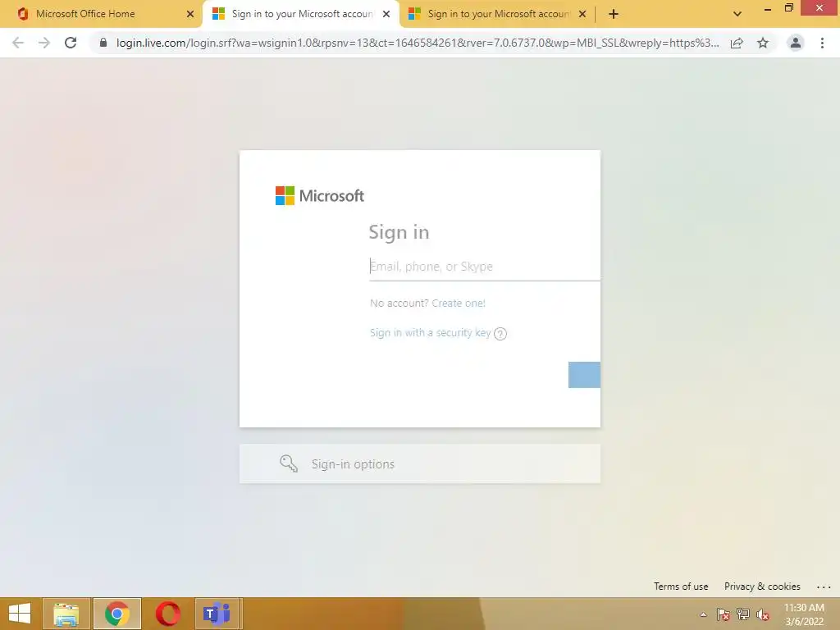Viewport: 840px width, 630px height.
Task: Open the Chrome profile menu
Action: (x=796, y=43)
